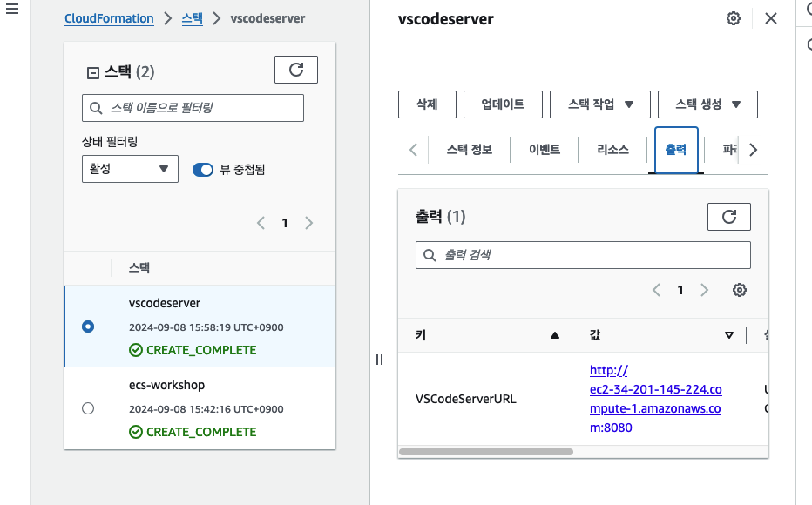Refresh the stacks list
The image size is (812, 505).
pos(296,70)
